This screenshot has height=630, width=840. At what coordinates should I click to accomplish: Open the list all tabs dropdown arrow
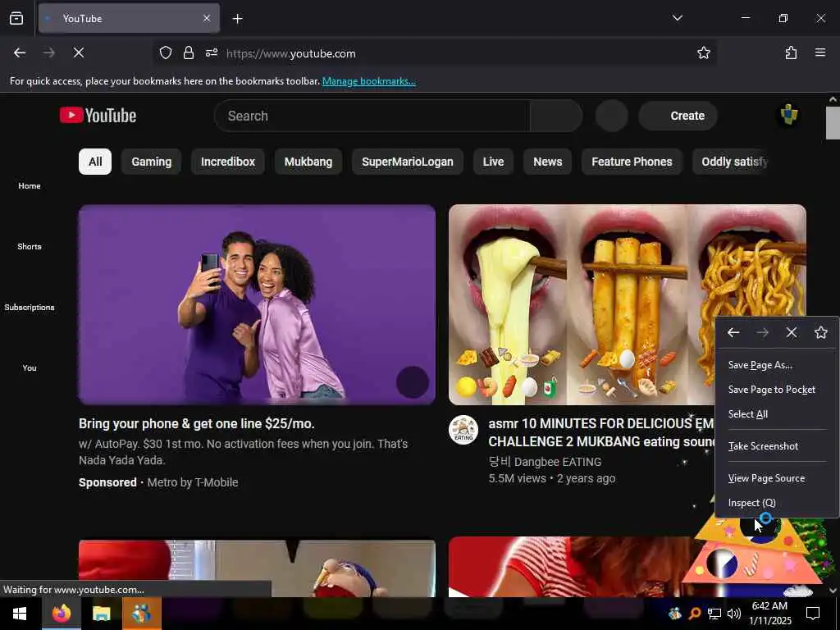coord(677,18)
